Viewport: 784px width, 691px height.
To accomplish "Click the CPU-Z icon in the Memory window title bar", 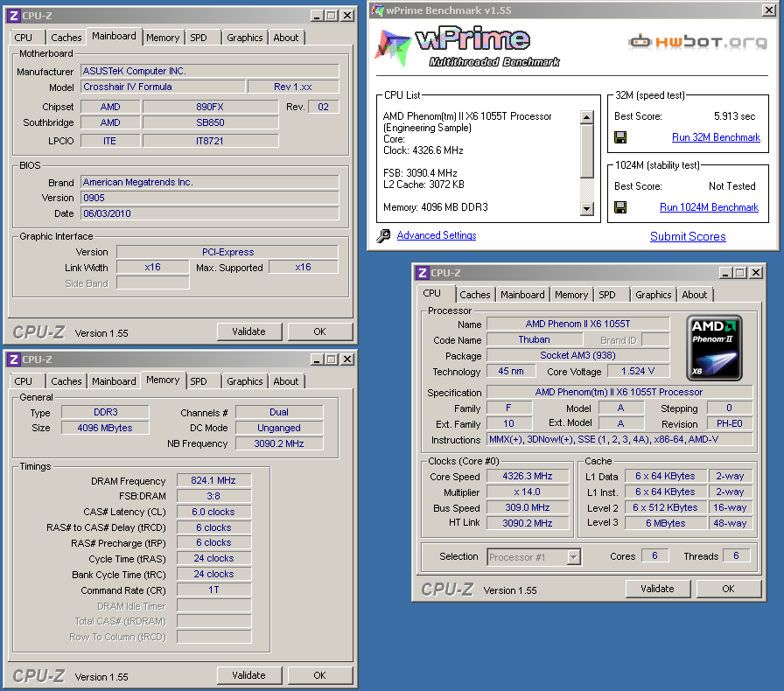I will point(13,359).
